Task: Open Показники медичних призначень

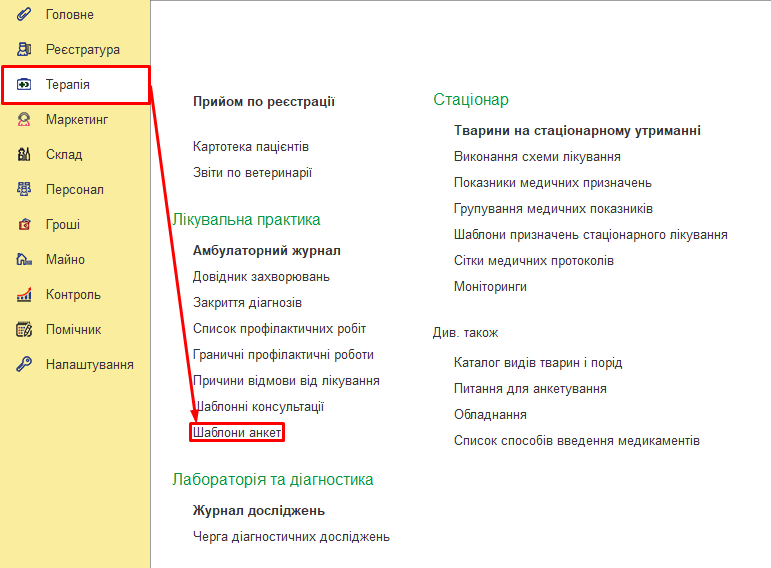Action: [x=553, y=183]
